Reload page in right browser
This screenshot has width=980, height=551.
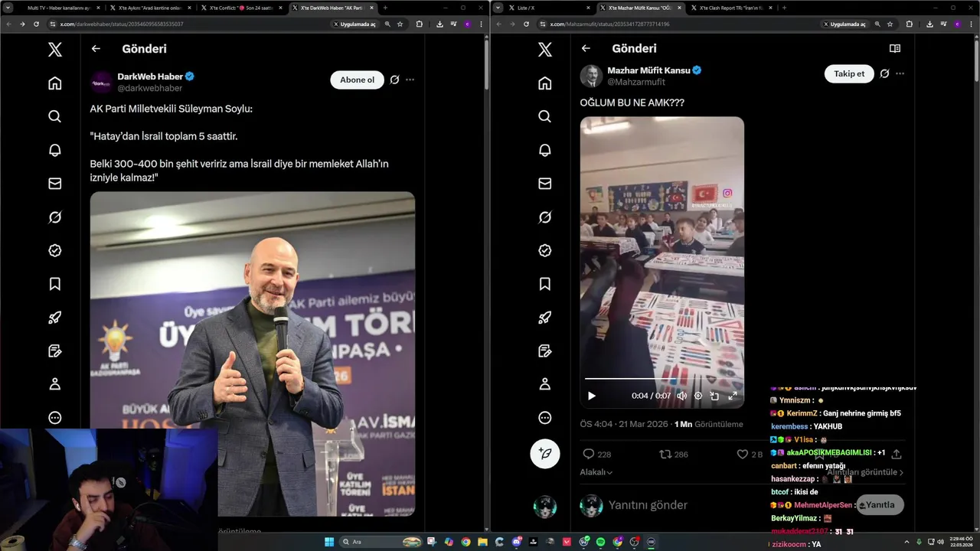point(526,24)
